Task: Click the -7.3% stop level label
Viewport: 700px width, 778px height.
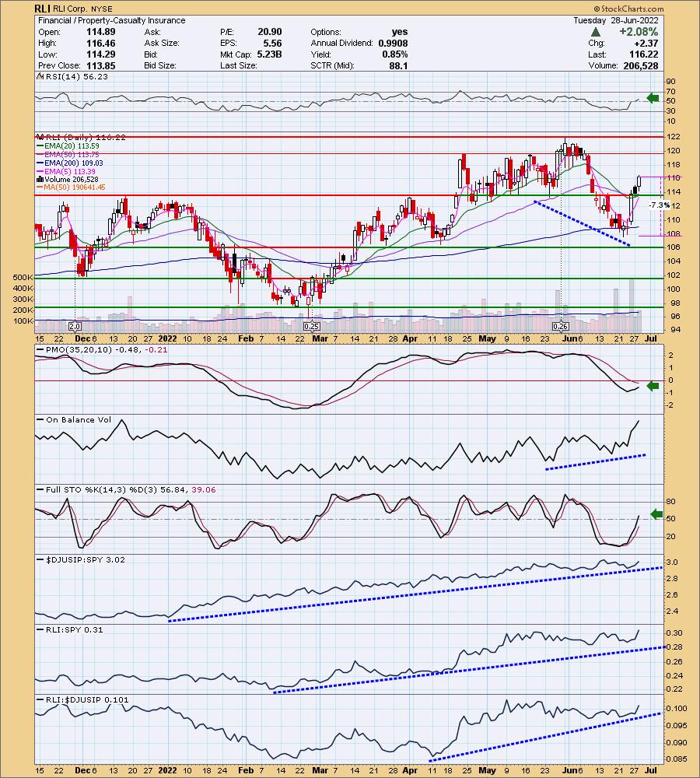Action: (660, 205)
